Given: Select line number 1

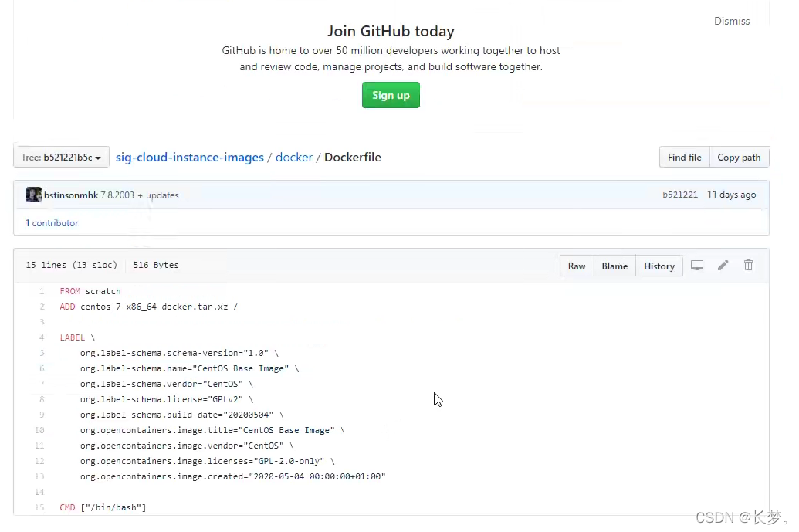Looking at the screenshot, I should pyautogui.click(x=42, y=291).
